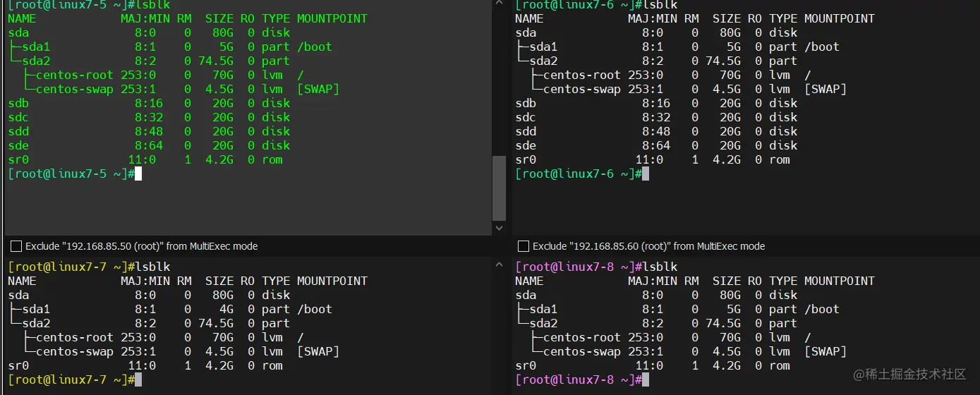Click "[SWAP]" in linux7-8 terminal
This screenshot has height=395, width=980.
tap(825, 351)
